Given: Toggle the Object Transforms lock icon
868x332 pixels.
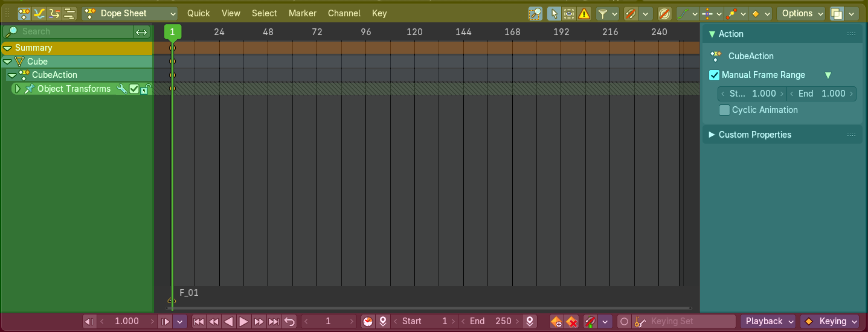Looking at the screenshot, I should 146,89.
